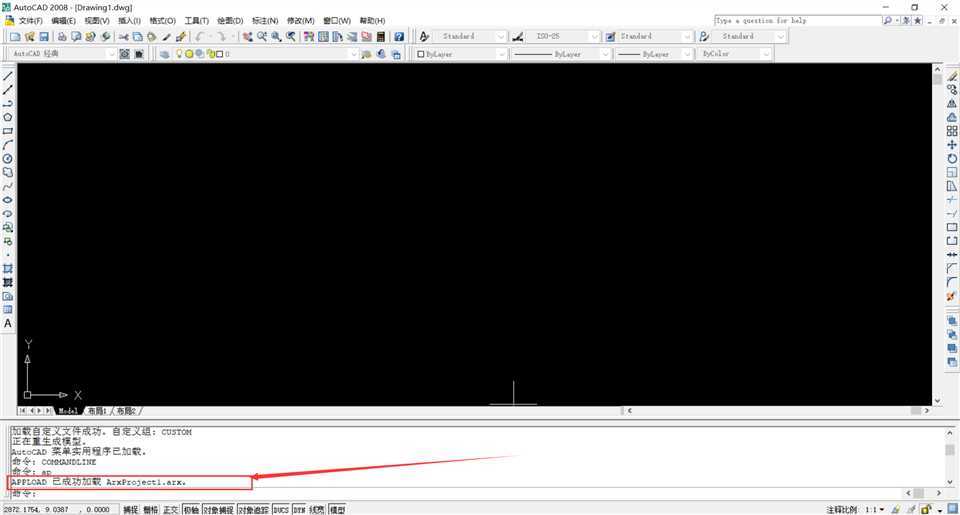Toggle DUCS in status bar

[x=281, y=509]
